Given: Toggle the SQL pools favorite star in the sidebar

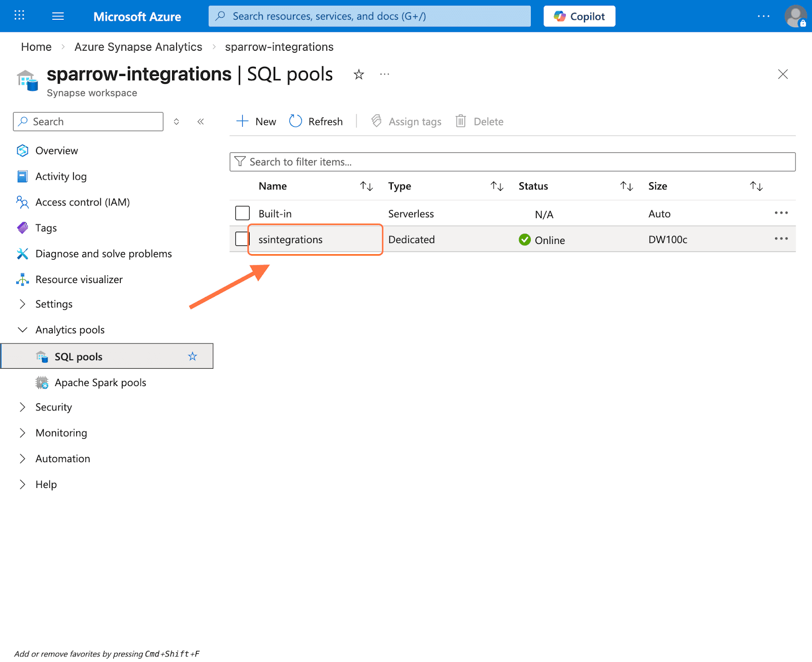Looking at the screenshot, I should (192, 357).
